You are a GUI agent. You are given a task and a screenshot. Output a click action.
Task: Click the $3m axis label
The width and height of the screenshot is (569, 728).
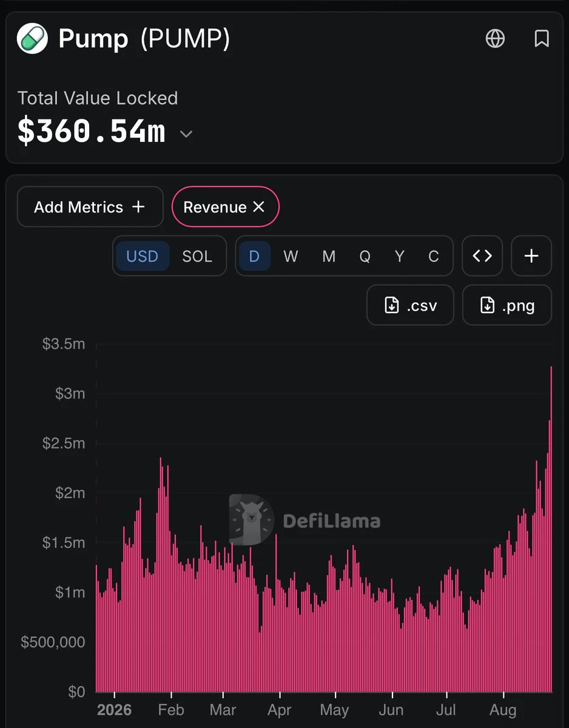coord(70,394)
